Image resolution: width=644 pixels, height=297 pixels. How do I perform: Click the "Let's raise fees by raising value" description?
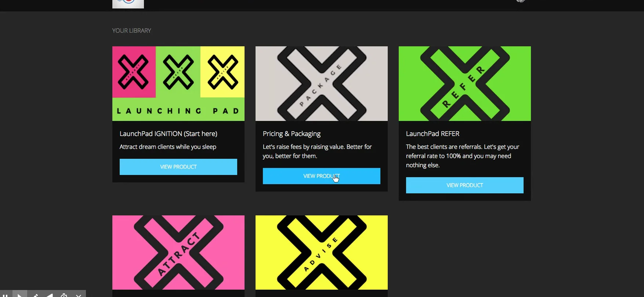(317, 151)
